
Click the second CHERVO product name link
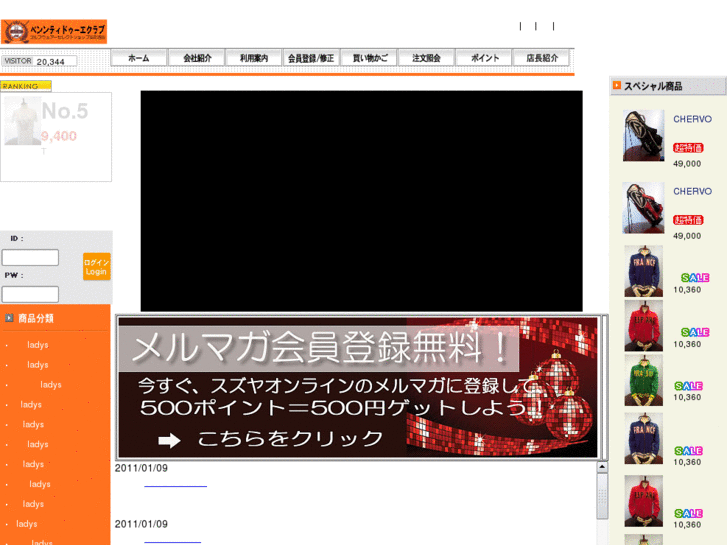click(x=692, y=192)
